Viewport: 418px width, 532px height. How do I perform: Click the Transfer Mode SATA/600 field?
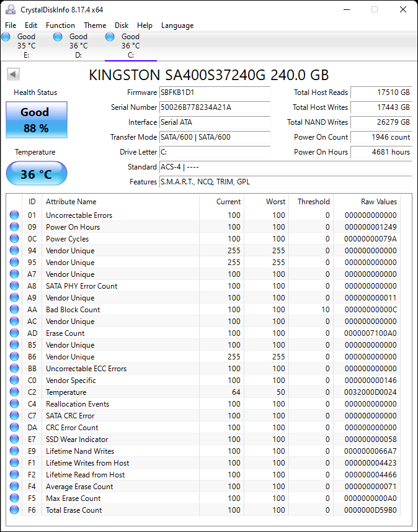pos(215,137)
